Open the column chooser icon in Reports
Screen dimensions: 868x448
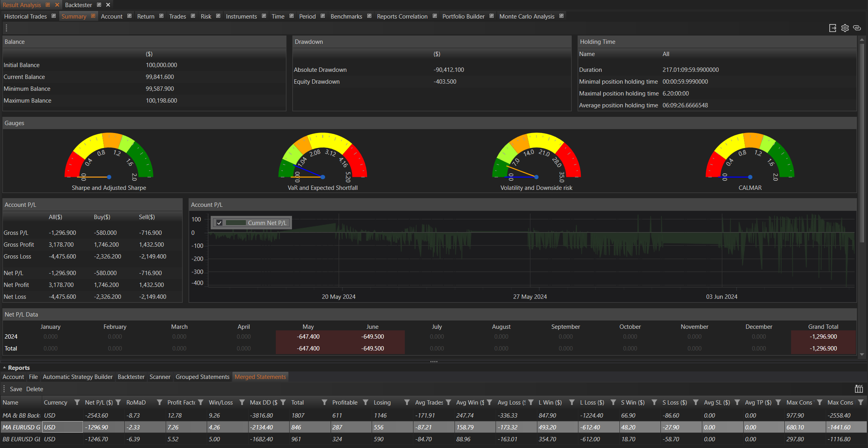coord(859,389)
